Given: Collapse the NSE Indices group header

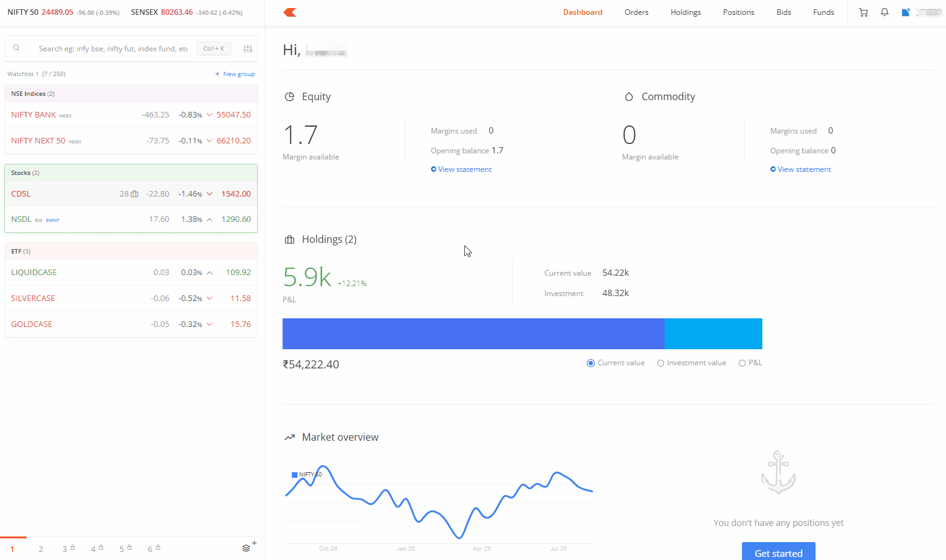Looking at the screenshot, I should point(33,94).
